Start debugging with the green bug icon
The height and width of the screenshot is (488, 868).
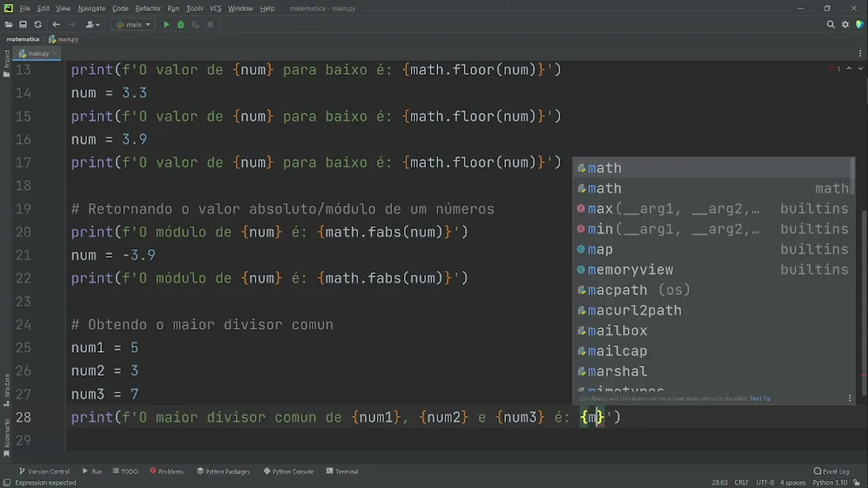click(181, 24)
